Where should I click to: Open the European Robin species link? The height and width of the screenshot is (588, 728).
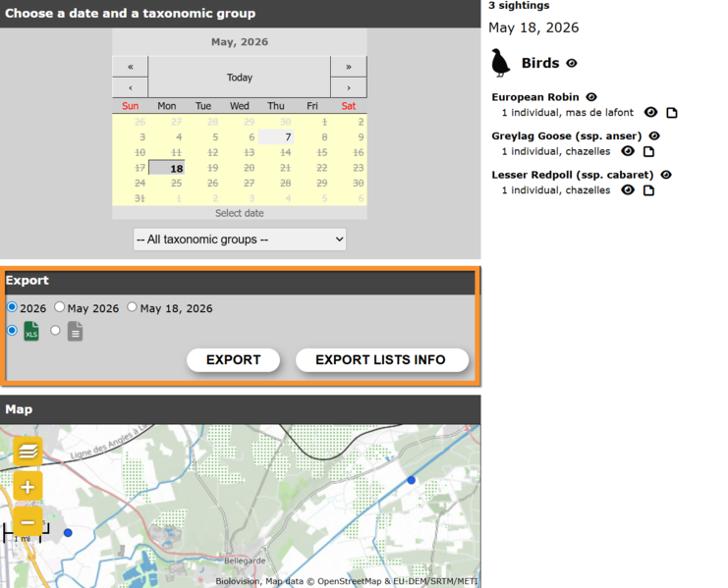[535, 97]
